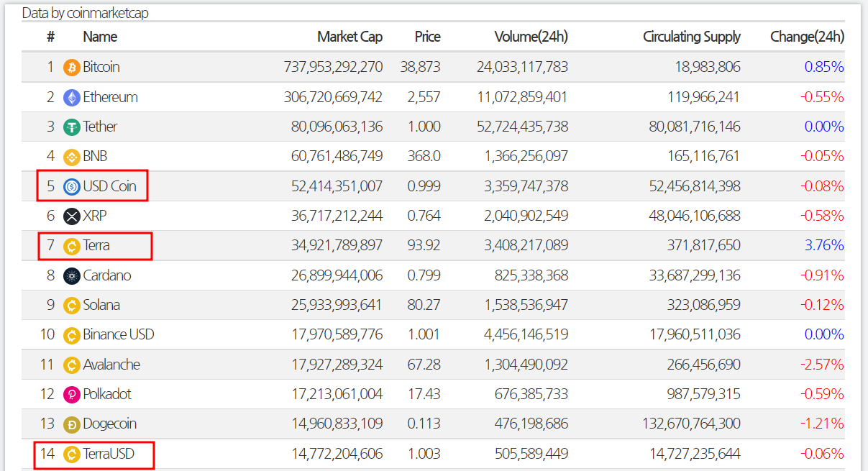Select Tether volume 52,724,435,738

[522, 127]
